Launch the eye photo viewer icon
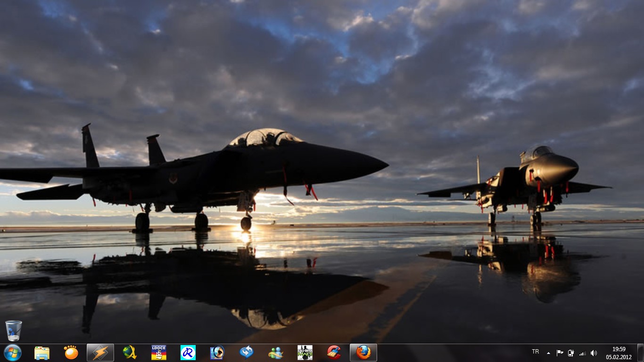 pos(217,353)
